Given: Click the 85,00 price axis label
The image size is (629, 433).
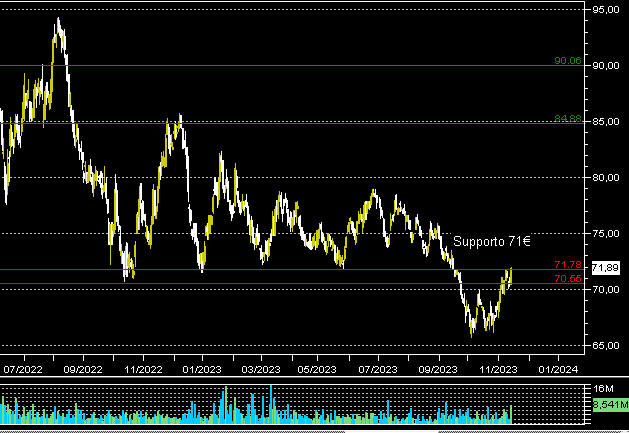Looking at the screenshot, I should coord(606,122).
